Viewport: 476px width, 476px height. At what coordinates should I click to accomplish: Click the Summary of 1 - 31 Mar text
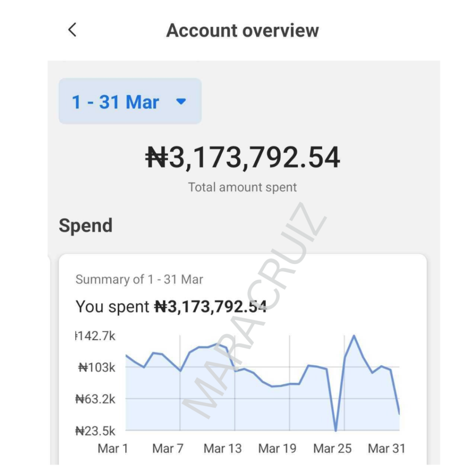click(139, 279)
